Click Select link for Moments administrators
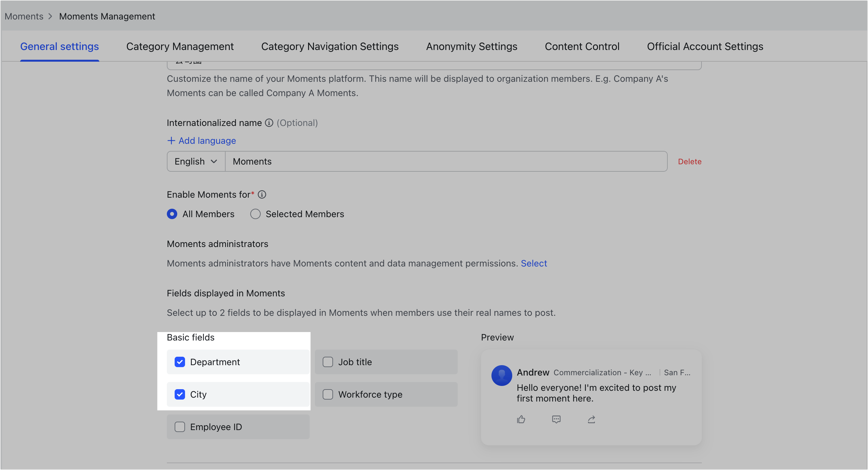Screen dimensions: 868x470 534,264
